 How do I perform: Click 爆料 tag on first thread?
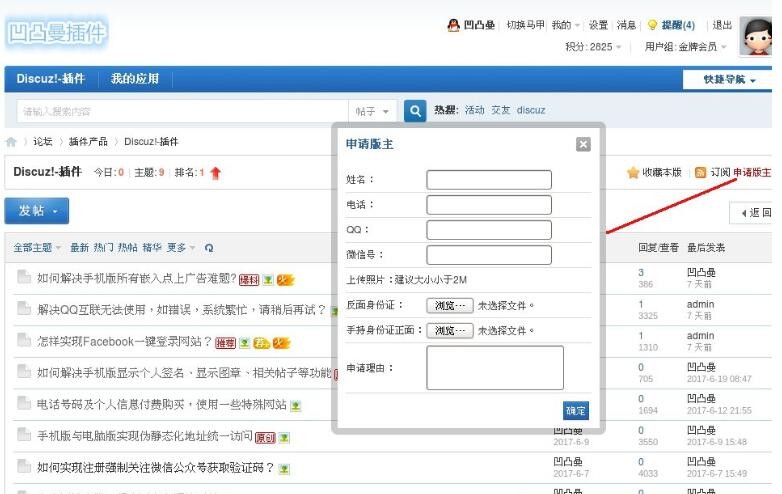249,280
